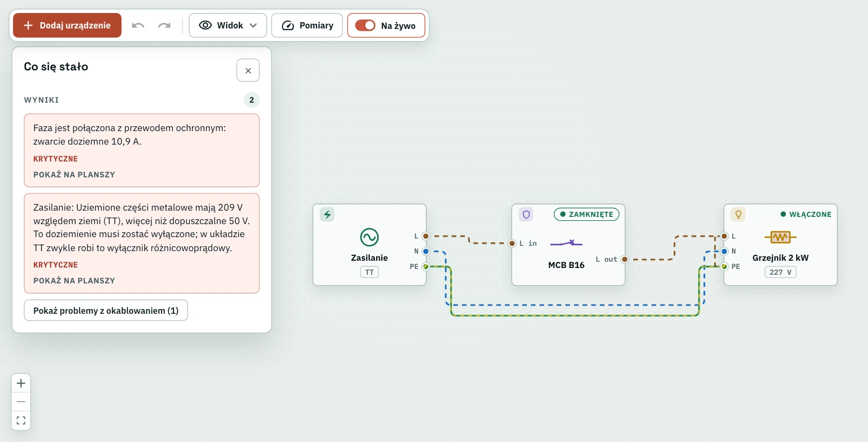Viewport: 868px width, 442px height.
Task: Click the Grzejnik 2 kW label
Action: 780,258
